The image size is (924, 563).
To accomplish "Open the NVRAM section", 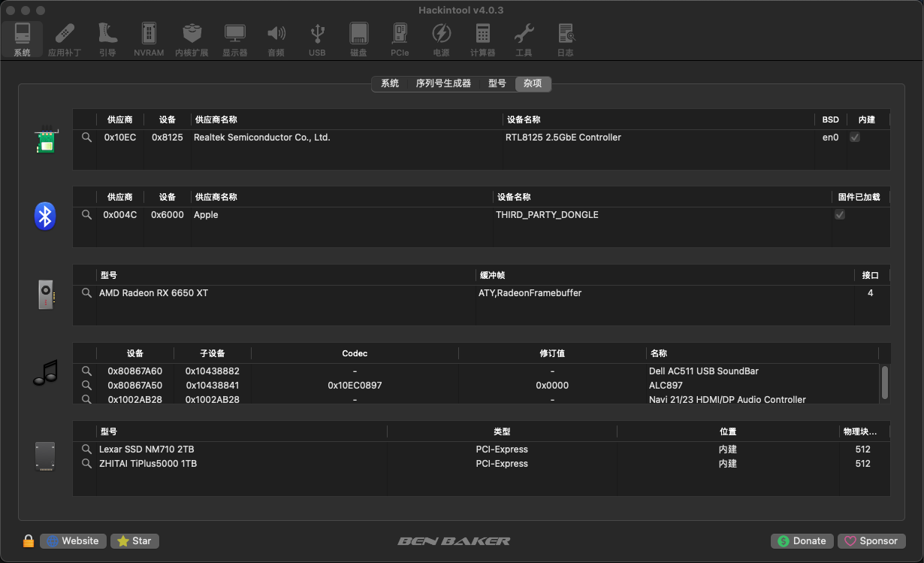I will (149, 39).
